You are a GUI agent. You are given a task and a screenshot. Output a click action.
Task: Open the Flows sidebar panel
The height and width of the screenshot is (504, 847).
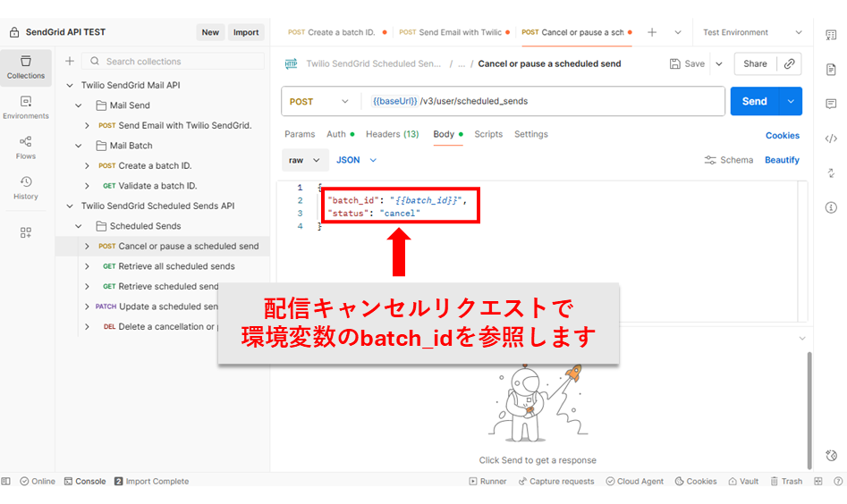[25, 147]
